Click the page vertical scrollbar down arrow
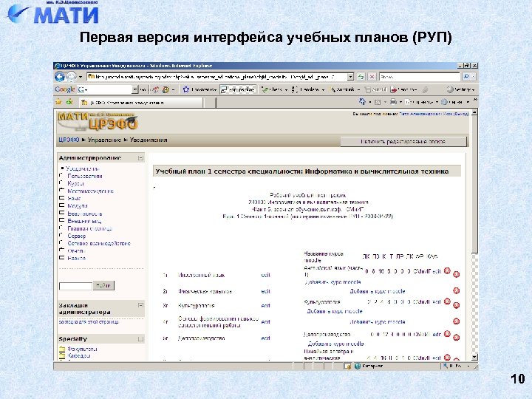Image resolution: width=532 pixels, height=399 pixels. click(474, 357)
